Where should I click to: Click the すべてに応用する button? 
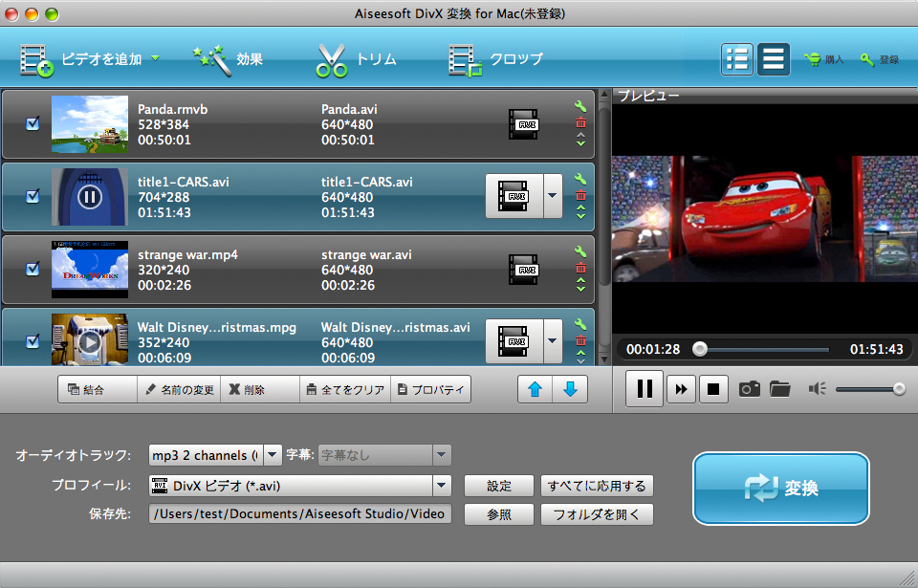click(x=597, y=486)
